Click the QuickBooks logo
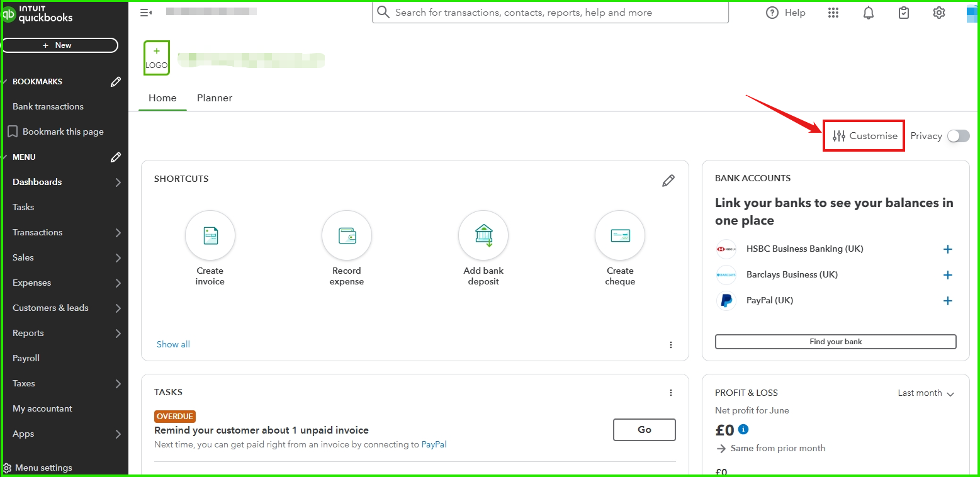 tap(38, 14)
